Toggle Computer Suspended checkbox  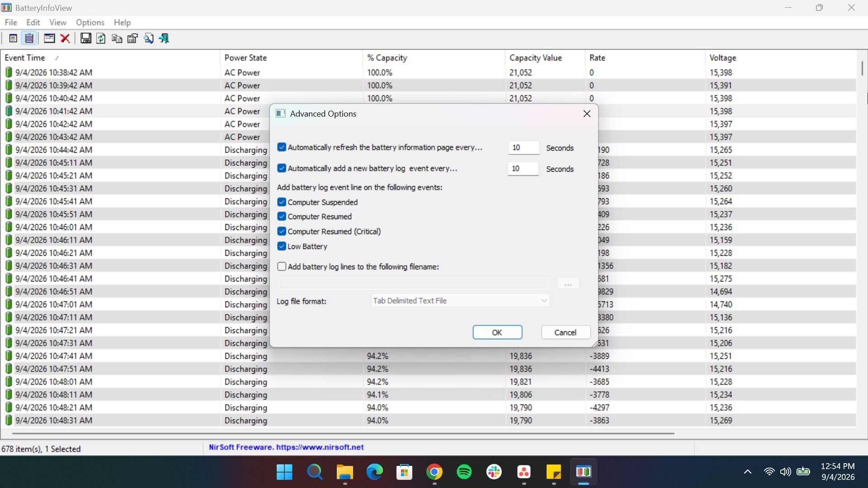pos(282,202)
